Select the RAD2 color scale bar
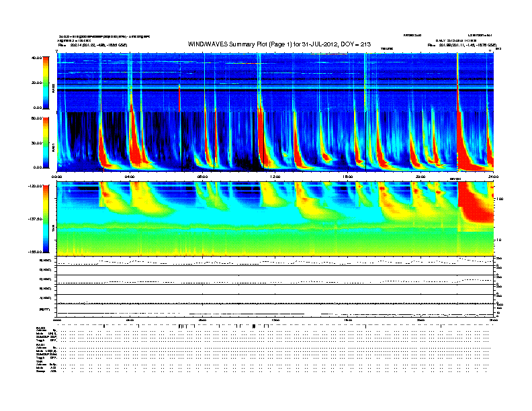Viewport: 532px width, 411px height. click(x=46, y=83)
